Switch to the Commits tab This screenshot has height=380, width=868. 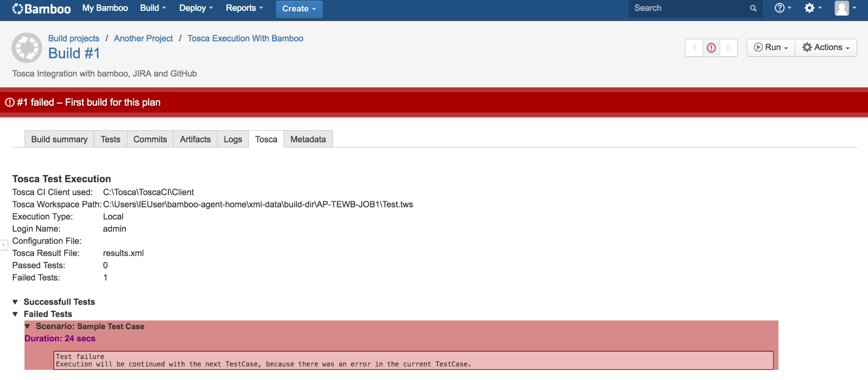[150, 139]
